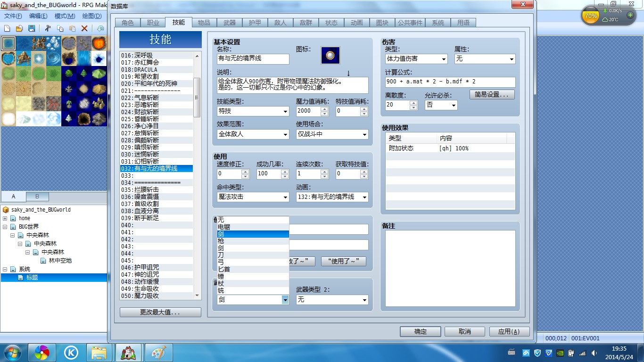Click the Open project folder icon
644x362 pixels.
pyautogui.click(x=19, y=28)
